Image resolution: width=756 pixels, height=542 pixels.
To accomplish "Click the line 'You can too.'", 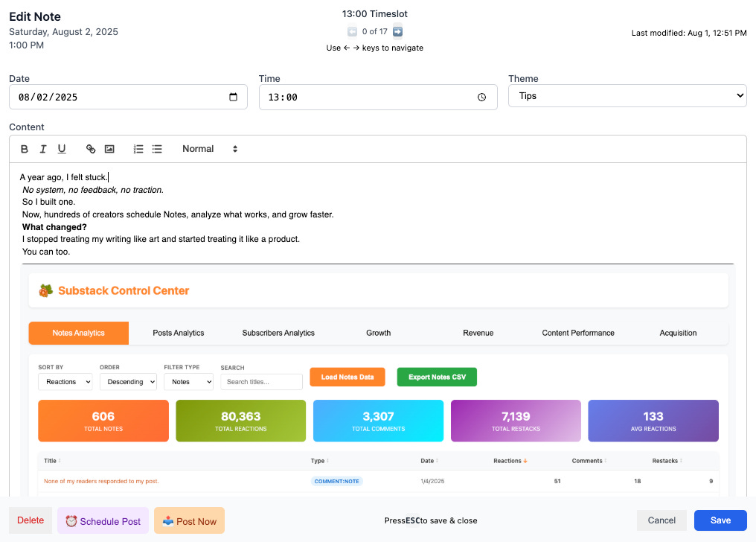I will coord(46,252).
